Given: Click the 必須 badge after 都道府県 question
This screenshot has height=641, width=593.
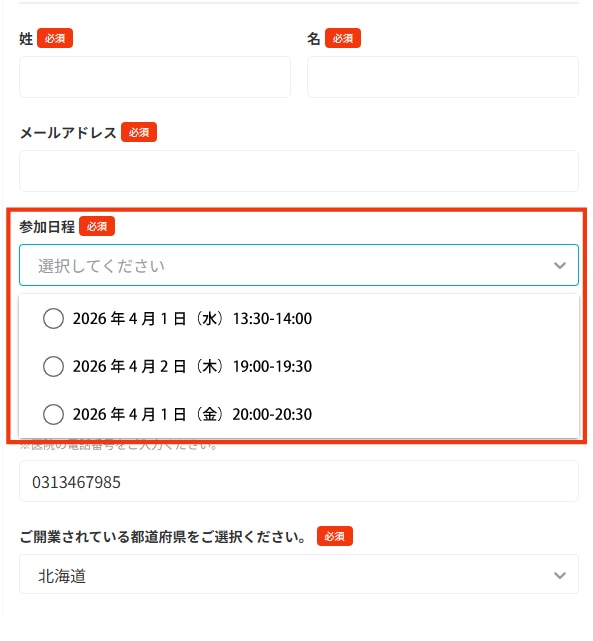Looking at the screenshot, I should tap(334, 536).
